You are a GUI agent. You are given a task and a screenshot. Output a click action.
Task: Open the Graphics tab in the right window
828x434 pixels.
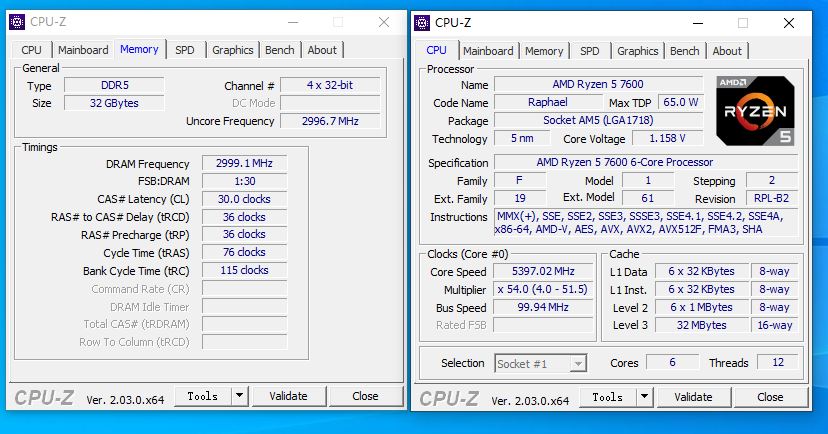coord(638,51)
